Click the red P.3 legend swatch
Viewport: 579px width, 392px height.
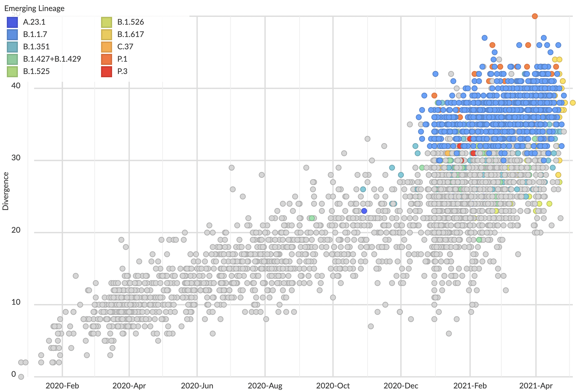click(107, 71)
